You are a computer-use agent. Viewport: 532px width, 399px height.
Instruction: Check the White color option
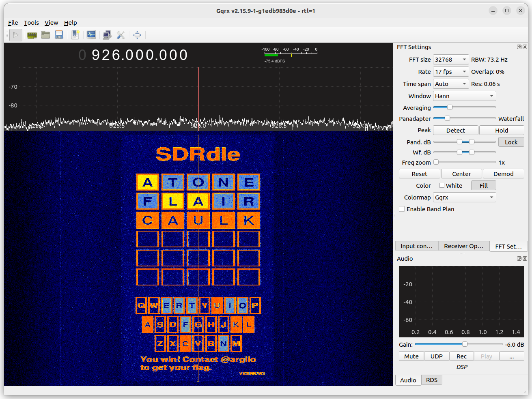click(442, 185)
